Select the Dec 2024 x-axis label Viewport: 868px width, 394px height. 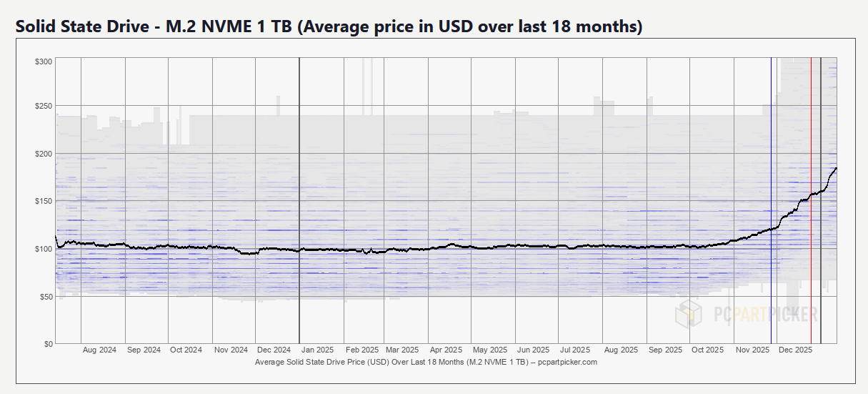click(x=274, y=350)
